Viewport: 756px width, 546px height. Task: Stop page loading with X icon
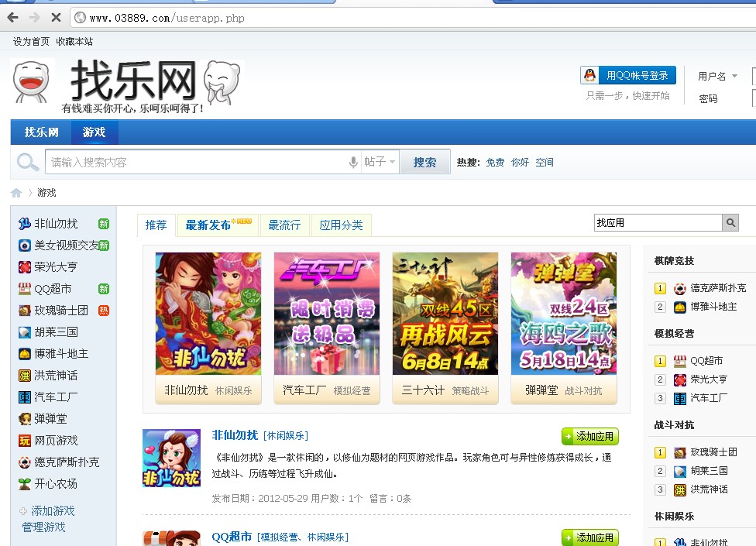point(56,18)
